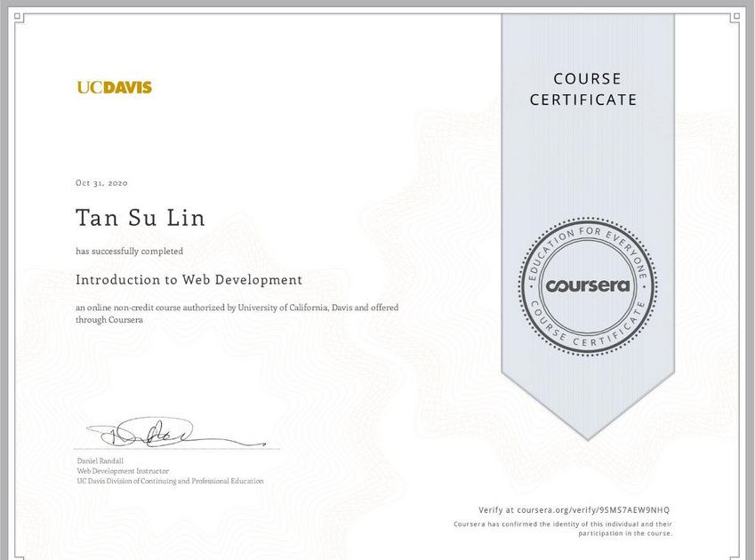Click the recipient name 'Tan Su Lin'
The width and height of the screenshot is (755, 560).
[140, 218]
